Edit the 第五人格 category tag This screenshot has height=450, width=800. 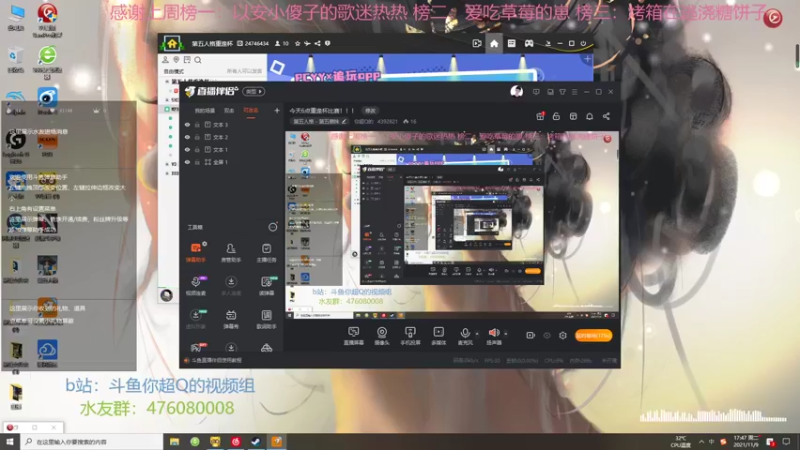tap(319, 121)
